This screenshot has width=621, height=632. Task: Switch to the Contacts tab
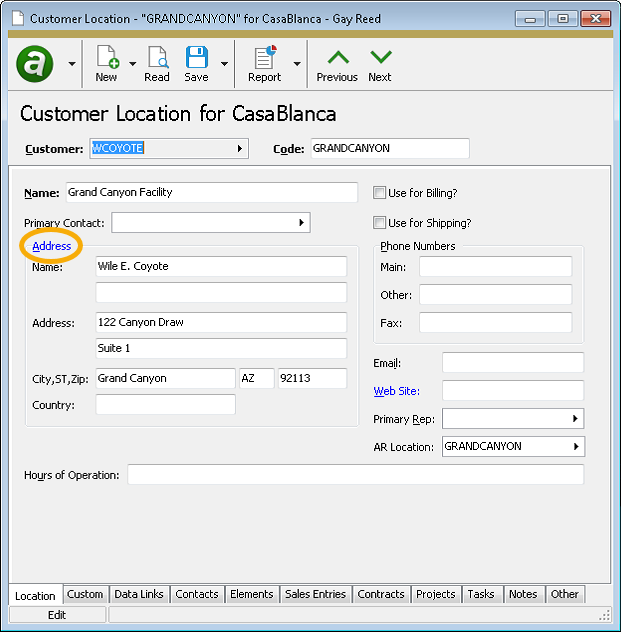(x=197, y=594)
